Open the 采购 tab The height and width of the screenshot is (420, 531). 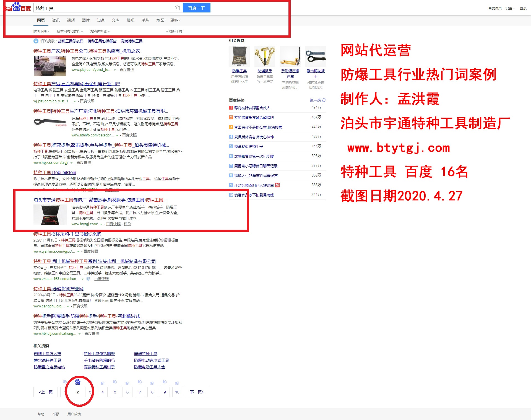tap(145, 20)
